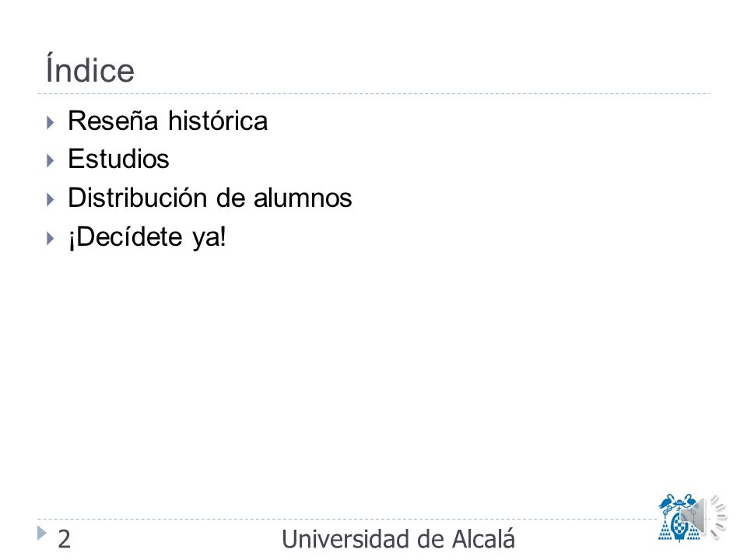Click the sound waves of the speaker
The height and width of the screenshot is (560, 747).
718,517
